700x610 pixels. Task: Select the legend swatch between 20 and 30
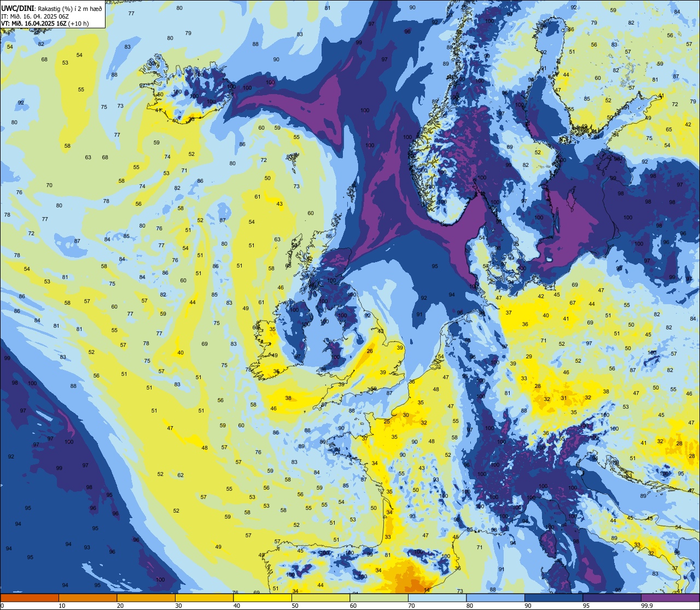[146, 597]
